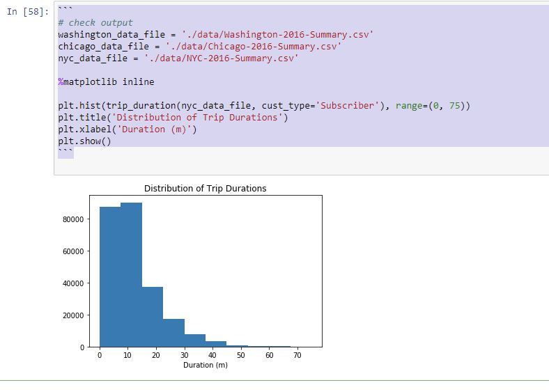Click the first histogram bar at 0
549x392 pixels.
pos(110,277)
